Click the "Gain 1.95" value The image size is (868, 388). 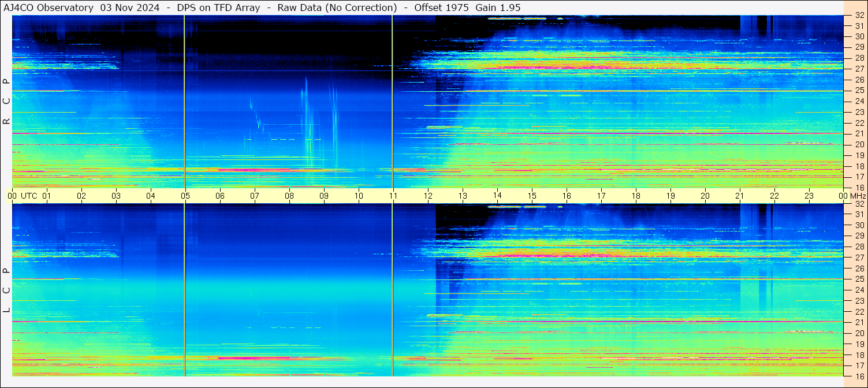point(498,8)
